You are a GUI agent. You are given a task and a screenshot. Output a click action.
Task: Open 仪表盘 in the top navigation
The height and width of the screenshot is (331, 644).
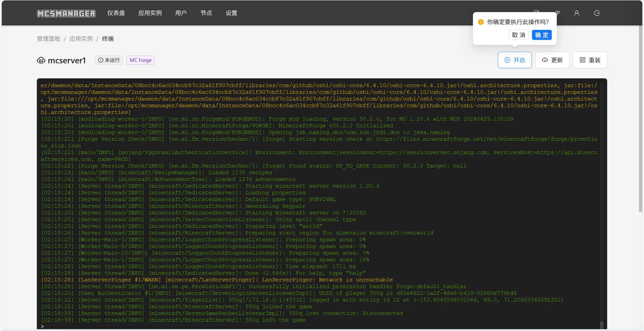point(116,13)
